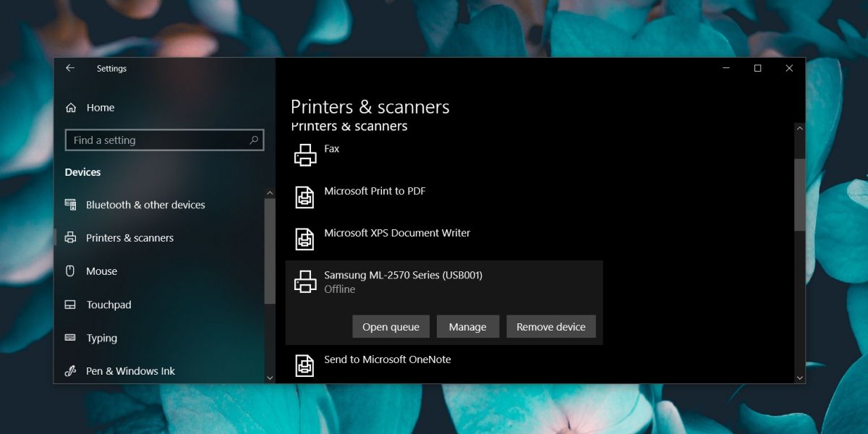Click the main pane scroll down arrow
The image size is (868, 434).
tap(799, 378)
